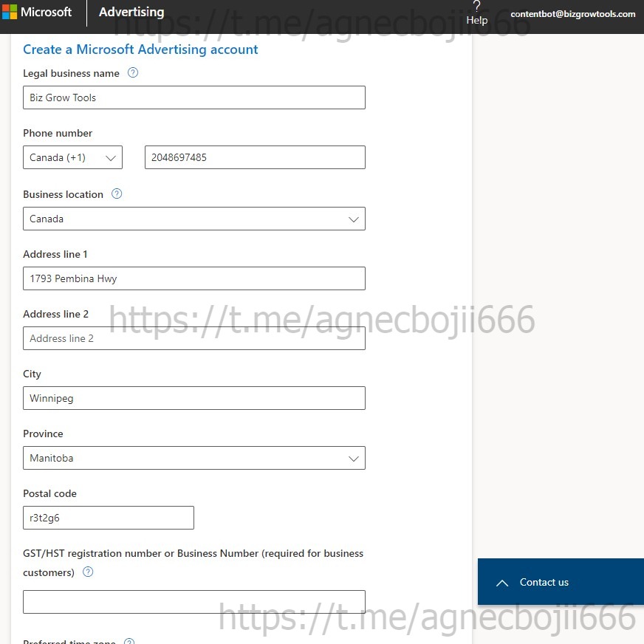
Task: Click the phone number field 2048697485
Action: 255,157
